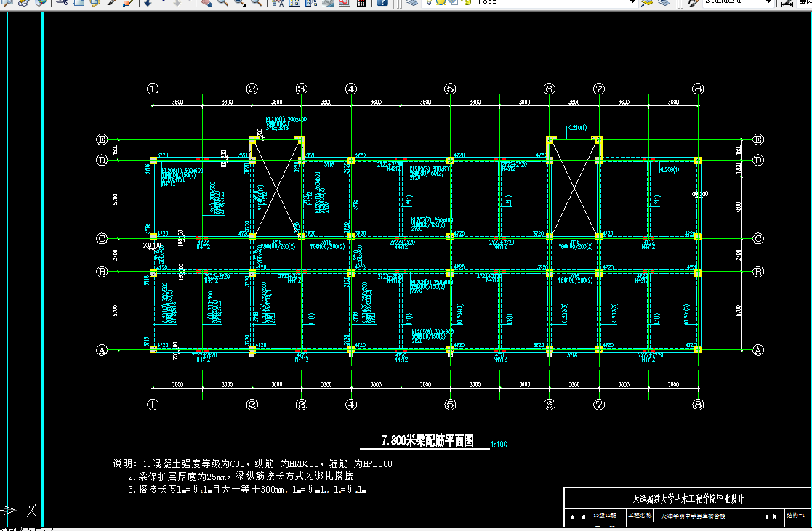
Task: Click axis bubble E on left side
Action: (x=102, y=139)
